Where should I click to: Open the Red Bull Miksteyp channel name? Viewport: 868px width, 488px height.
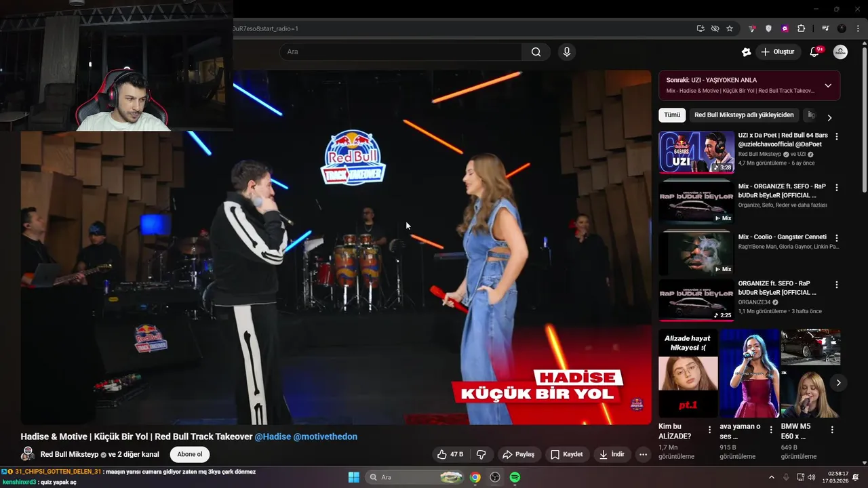point(69,454)
